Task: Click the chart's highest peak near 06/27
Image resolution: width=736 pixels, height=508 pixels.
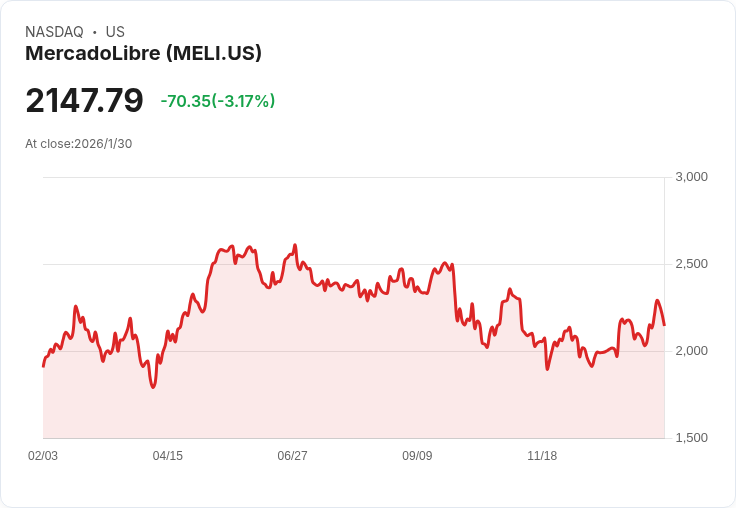Action: point(295,245)
